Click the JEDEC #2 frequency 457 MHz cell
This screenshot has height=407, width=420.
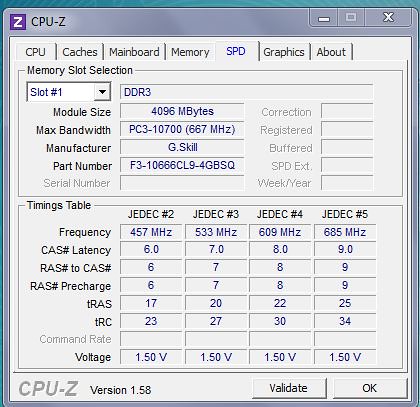pos(151,232)
